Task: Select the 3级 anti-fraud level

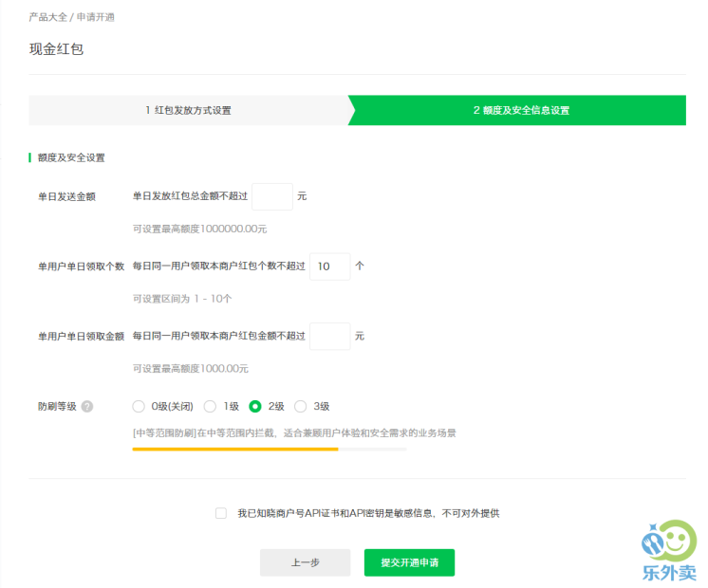Action: click(301, 407)
